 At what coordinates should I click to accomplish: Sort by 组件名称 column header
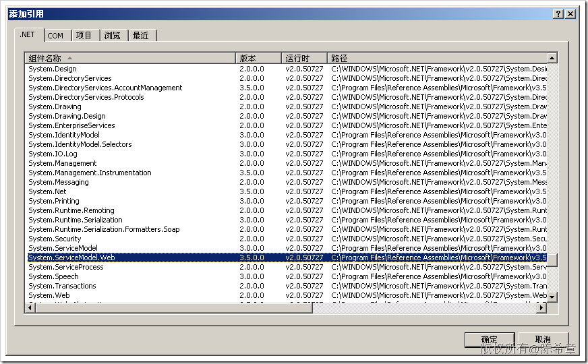(x=130, y=58)
